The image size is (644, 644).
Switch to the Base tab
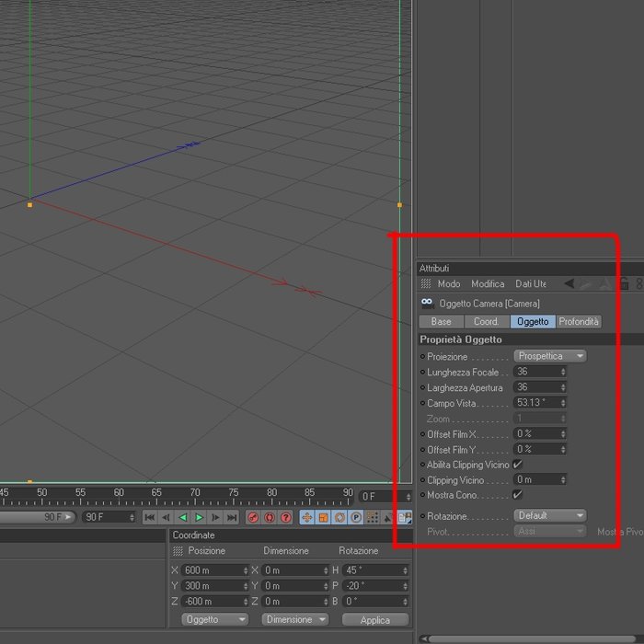tap(441, 321)
